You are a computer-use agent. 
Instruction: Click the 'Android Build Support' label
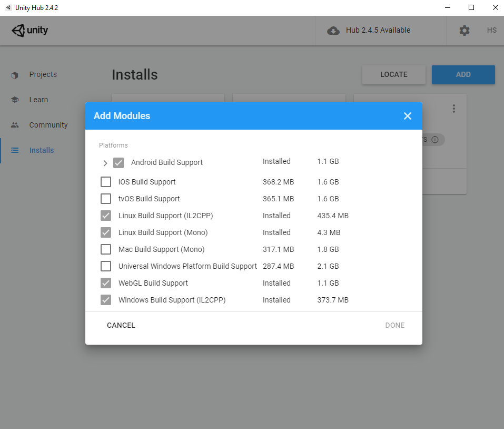167,162
